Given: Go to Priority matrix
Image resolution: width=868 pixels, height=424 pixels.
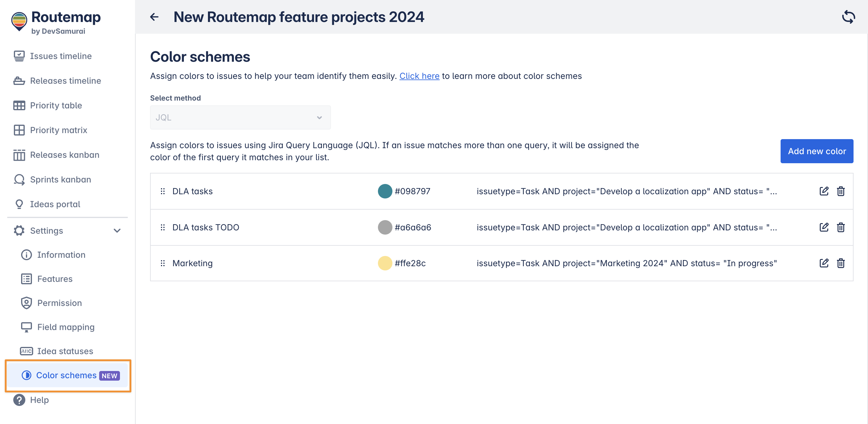Looking at the screenshot, I should click(x=58, y=130).
